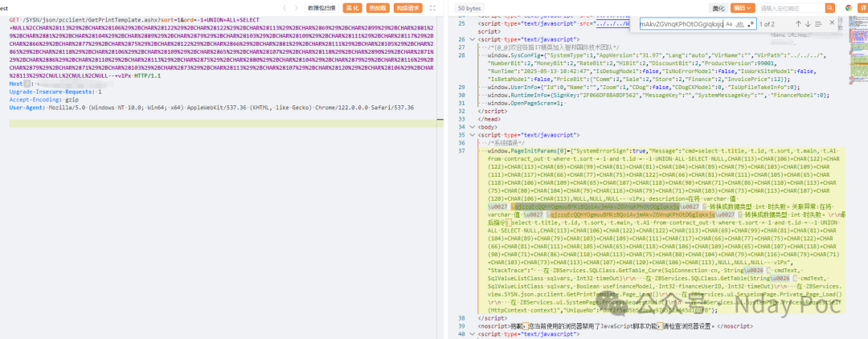The height and width of the screenshot is (339, 868).
Task: Jump to next match arrow
Action: pos(808,24)
